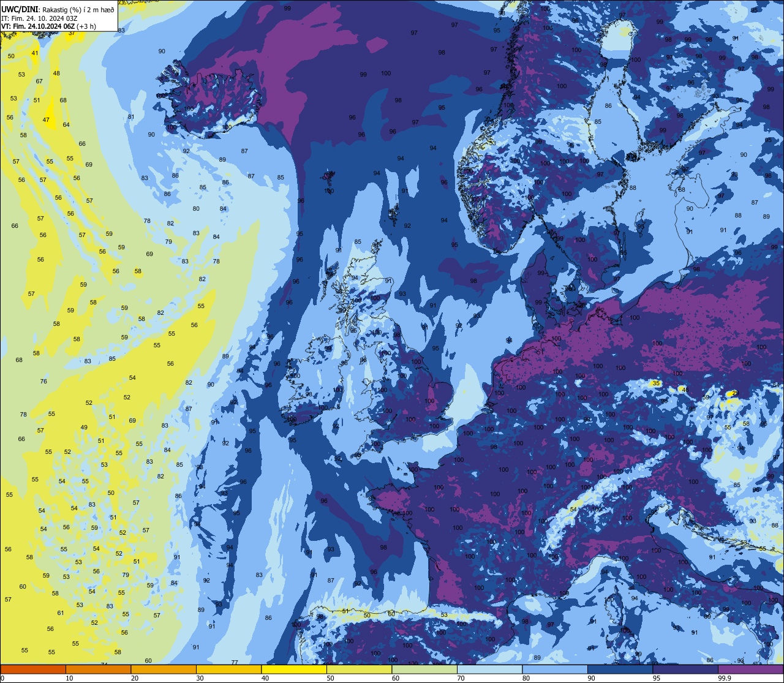Pick the 95–99.9 % dark navy legend swatch
The width and height of the screenshot is (784, 683).
[685, 669]
